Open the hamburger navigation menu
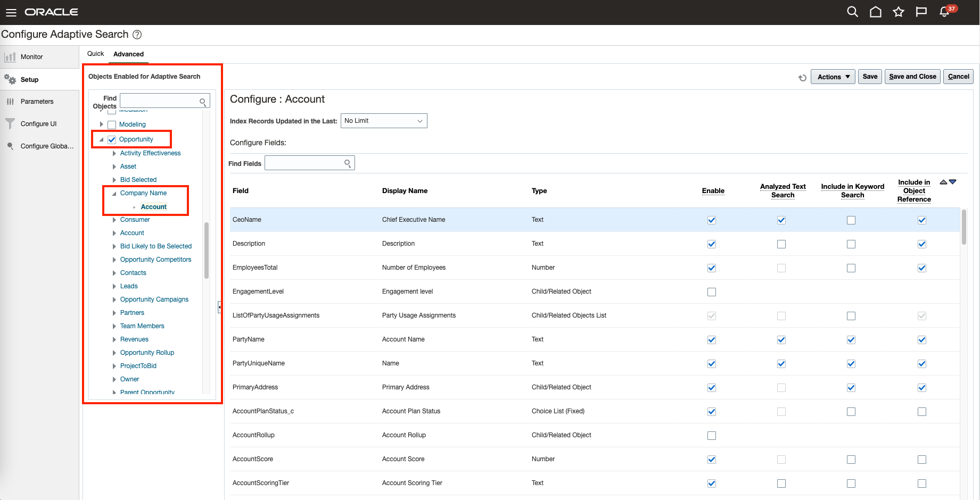The height and width of the screenshot is (500, 980). pyautogui.click(x=11, y=12)
